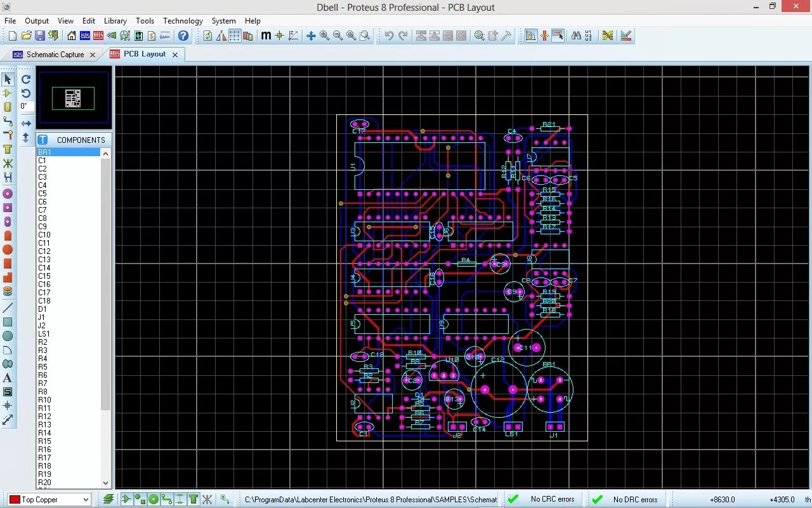This screenshot has height=508, width=812.
Task: Click capacitor C12 on the PCB
Action: click(499, 388)
